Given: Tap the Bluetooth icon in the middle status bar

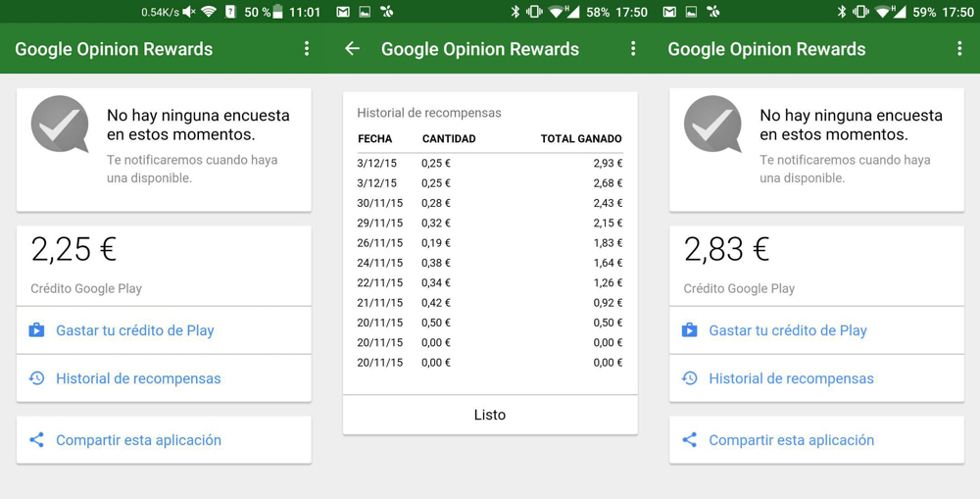Looking at the screenshot, I should point(515,12).
